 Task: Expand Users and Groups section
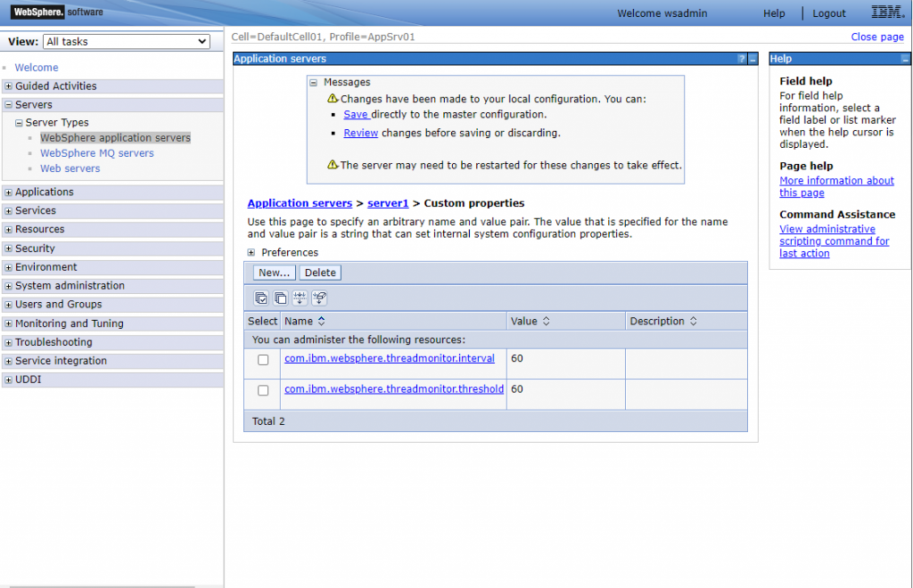point(8,304)
